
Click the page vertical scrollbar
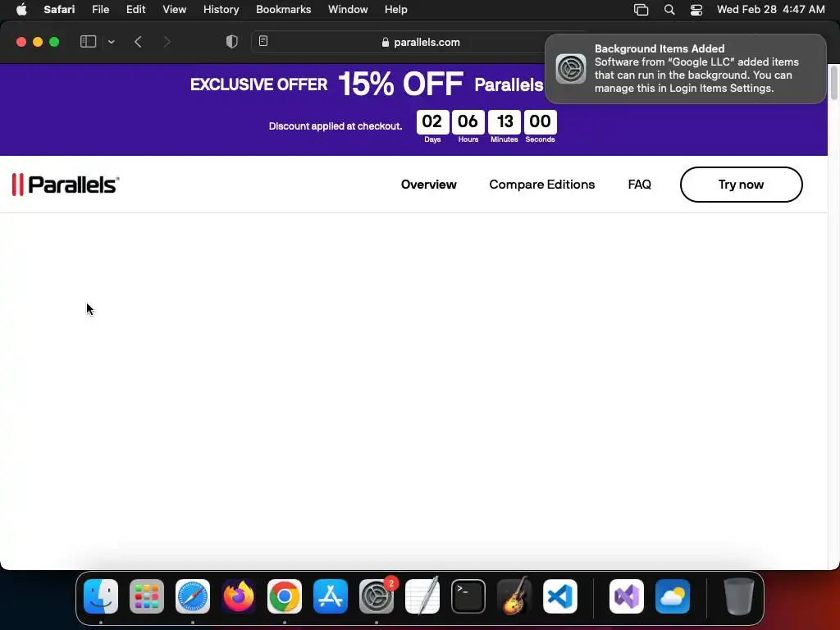click(833, 83)
